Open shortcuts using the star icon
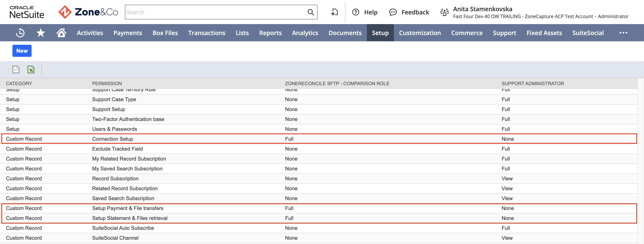Screen dimensions: 644x244 click(40, 32)
